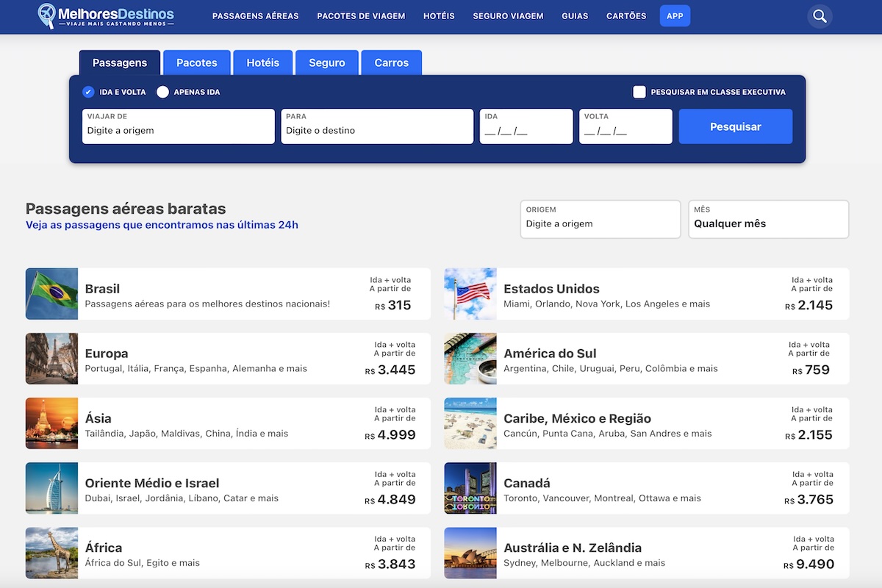
Task: Click the APP navigation button
Action: (x=675, y=15)
